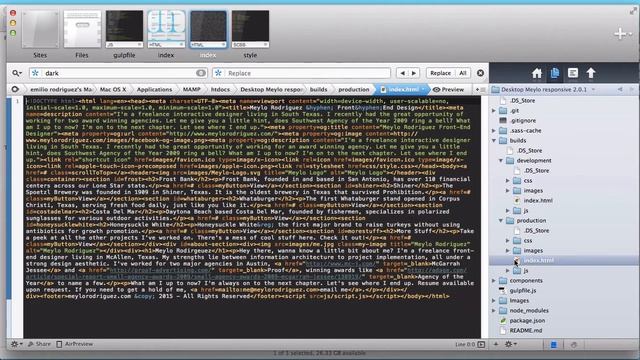640x360 pixels.
Task: Click the circle icon at path bar start
Action: pyautogui.click(x=15, y=89)
